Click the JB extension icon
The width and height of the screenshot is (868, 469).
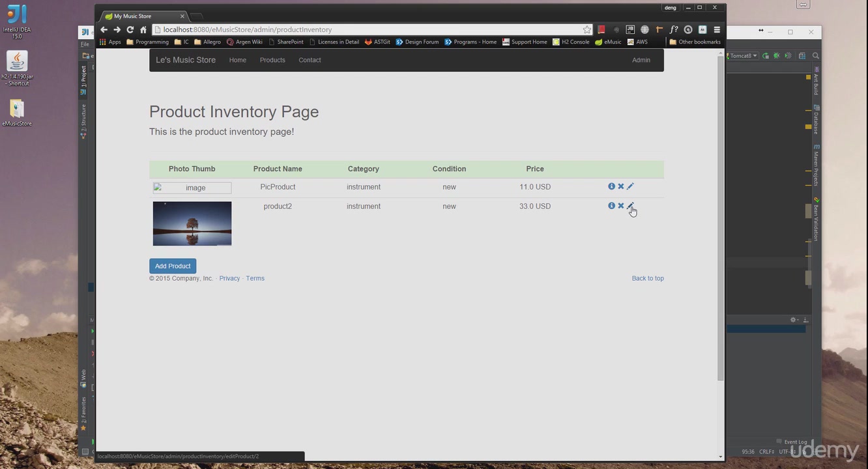pyautogui.click(x=630, y=29)
